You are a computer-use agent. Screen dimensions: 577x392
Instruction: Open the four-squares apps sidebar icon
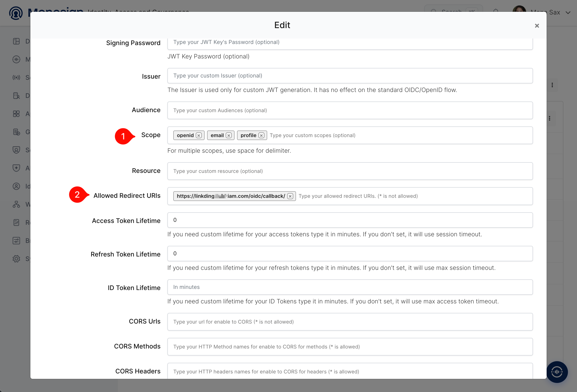pyautogui.click(x=16, y=114)
